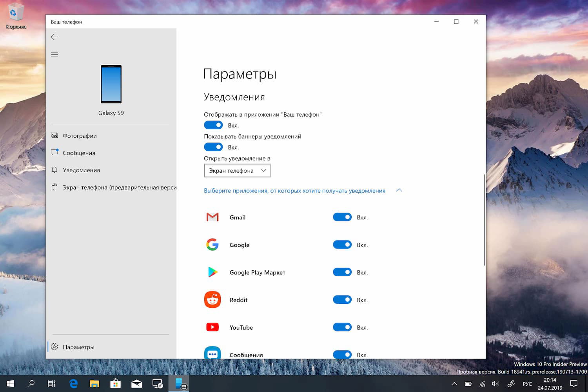Open the Mail app from the taskbar

(x=136, y=383)
